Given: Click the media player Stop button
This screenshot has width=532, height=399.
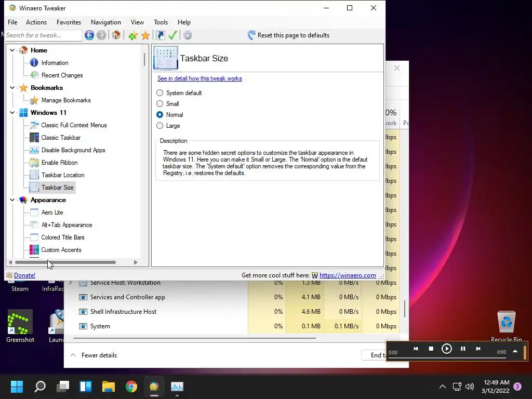Looking at the screenshot, I should pyautogui.click(x=431, y=349).
